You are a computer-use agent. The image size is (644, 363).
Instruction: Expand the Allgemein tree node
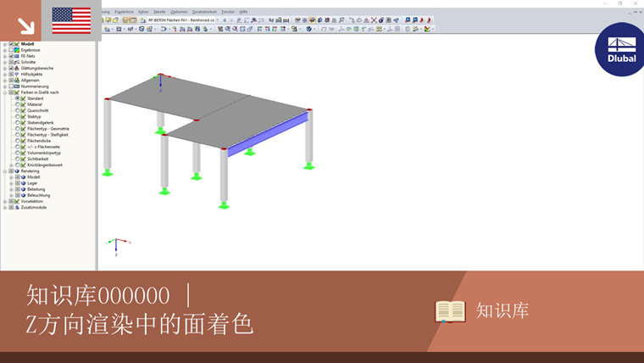(5, 81)
